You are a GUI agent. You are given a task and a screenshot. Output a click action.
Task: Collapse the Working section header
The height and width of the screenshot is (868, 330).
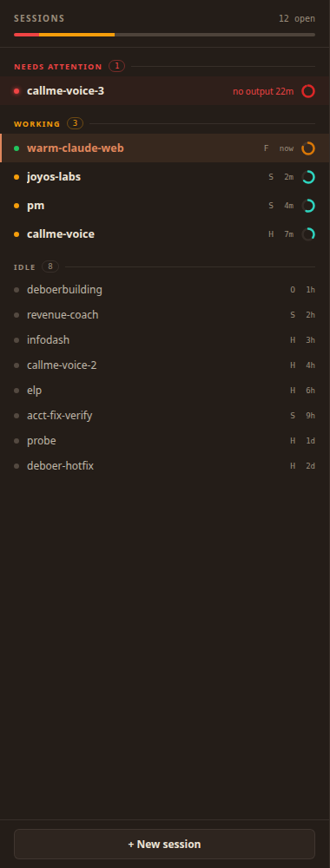tap(164, 123)
